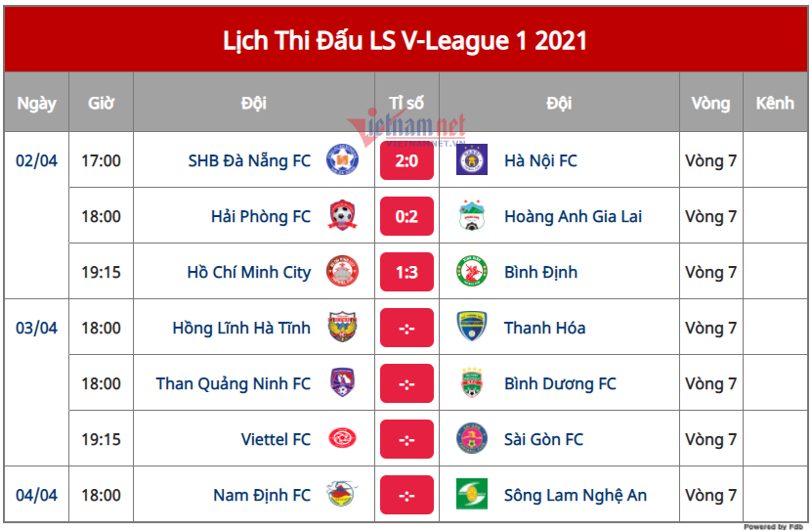The height and width of the screenshot is (532, 812).
Task: Open the 2:0 score match details
Action: click(406, 160)
